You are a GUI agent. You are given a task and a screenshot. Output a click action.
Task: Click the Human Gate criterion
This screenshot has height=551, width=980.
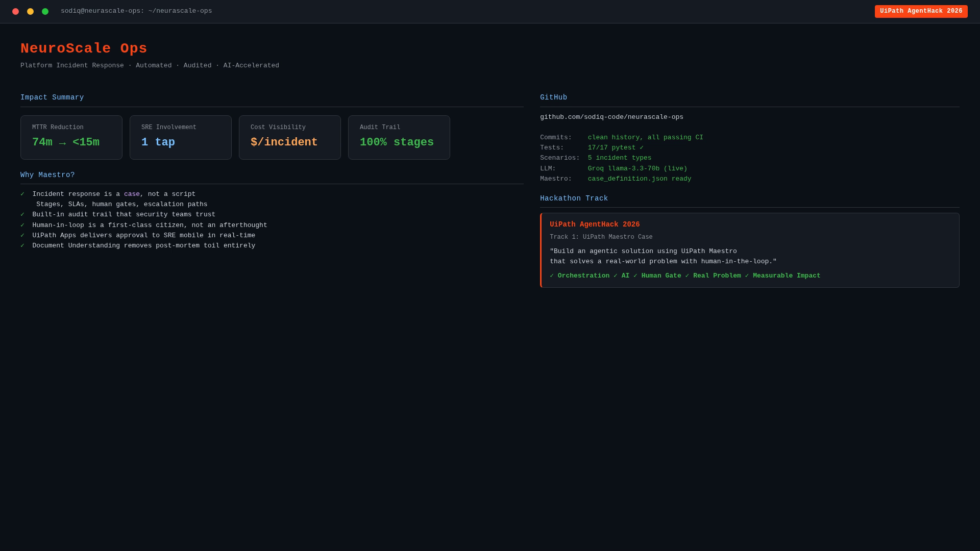point(661,276)
